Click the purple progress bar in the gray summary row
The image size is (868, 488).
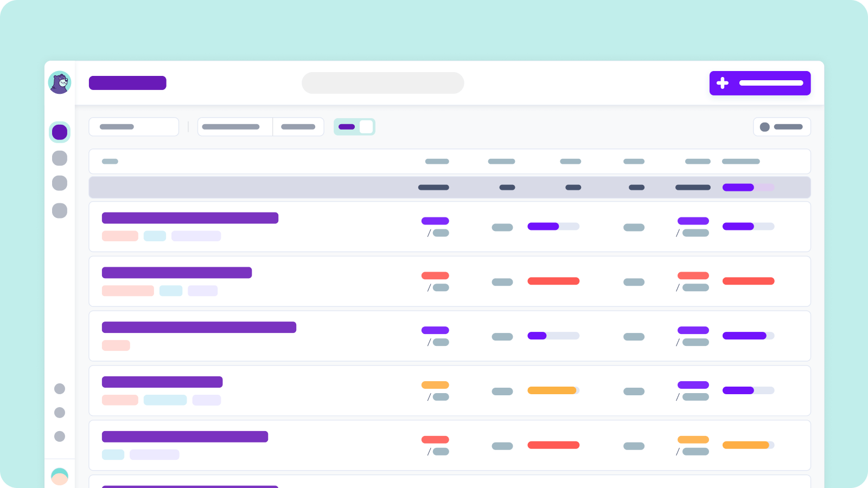748,188
